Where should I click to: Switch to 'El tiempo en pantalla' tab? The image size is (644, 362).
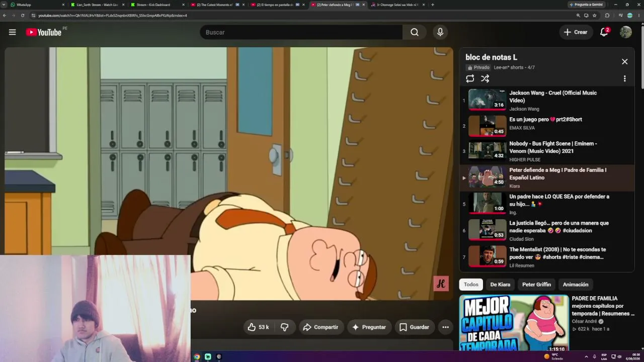pos(277,5)
